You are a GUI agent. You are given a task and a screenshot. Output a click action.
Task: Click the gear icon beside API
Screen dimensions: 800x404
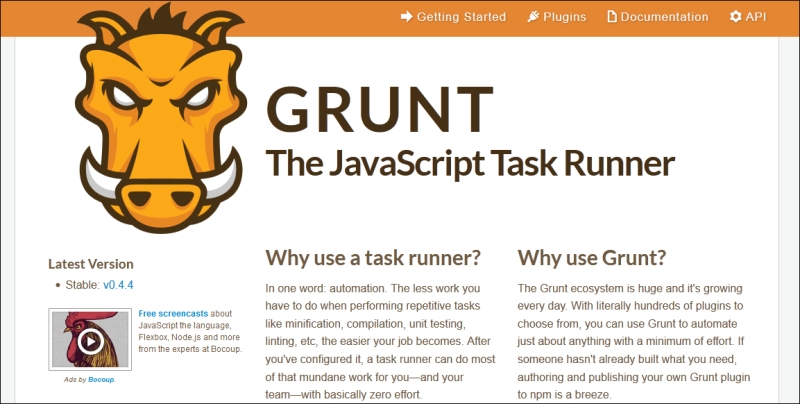coord(735,17)
